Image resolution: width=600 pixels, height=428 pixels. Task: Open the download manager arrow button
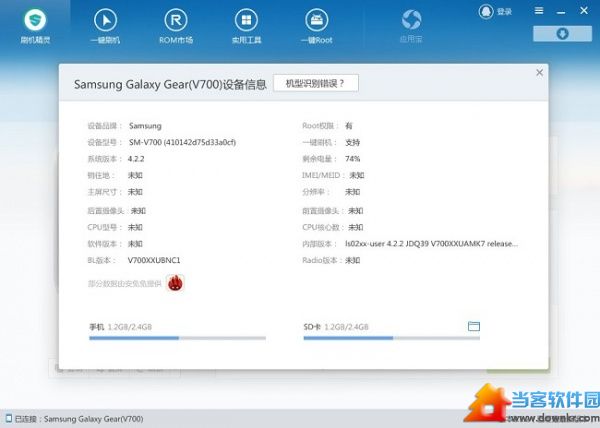562,34
